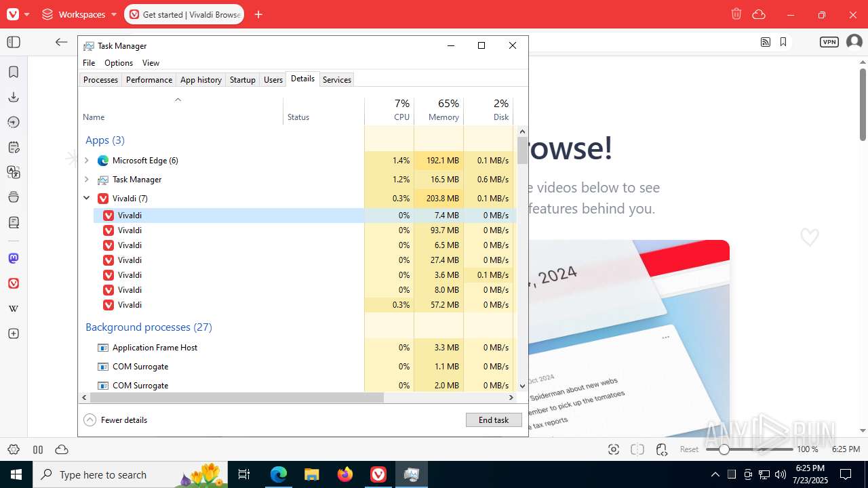This screenshot has width=868, height=488.
Task: Switch to the App history tab
Action: [x=201, y=80]
